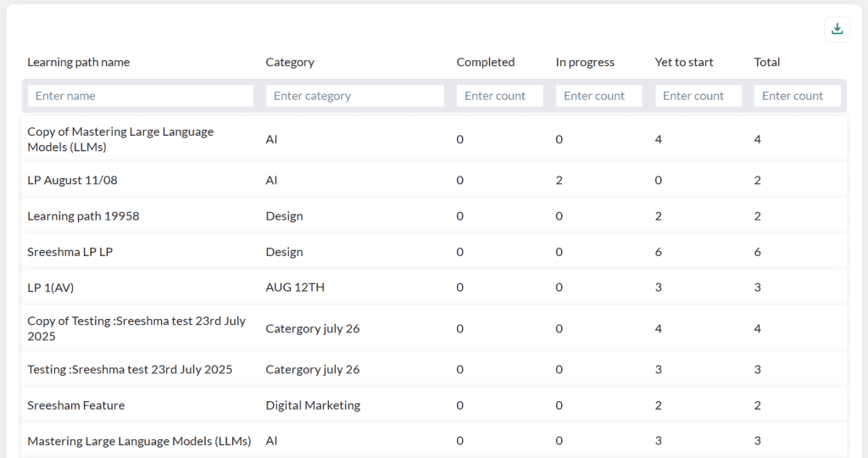Click the Learning path name column header
The image size is (868, 458).
pyautogui.click(x=79, y=62)
